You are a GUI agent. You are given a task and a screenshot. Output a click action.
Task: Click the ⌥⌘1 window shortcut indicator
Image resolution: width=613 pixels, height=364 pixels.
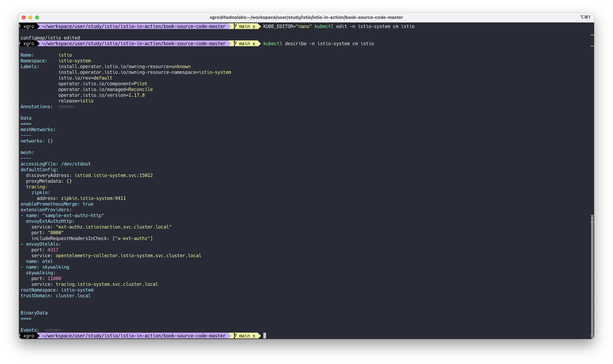click(585, 17)
